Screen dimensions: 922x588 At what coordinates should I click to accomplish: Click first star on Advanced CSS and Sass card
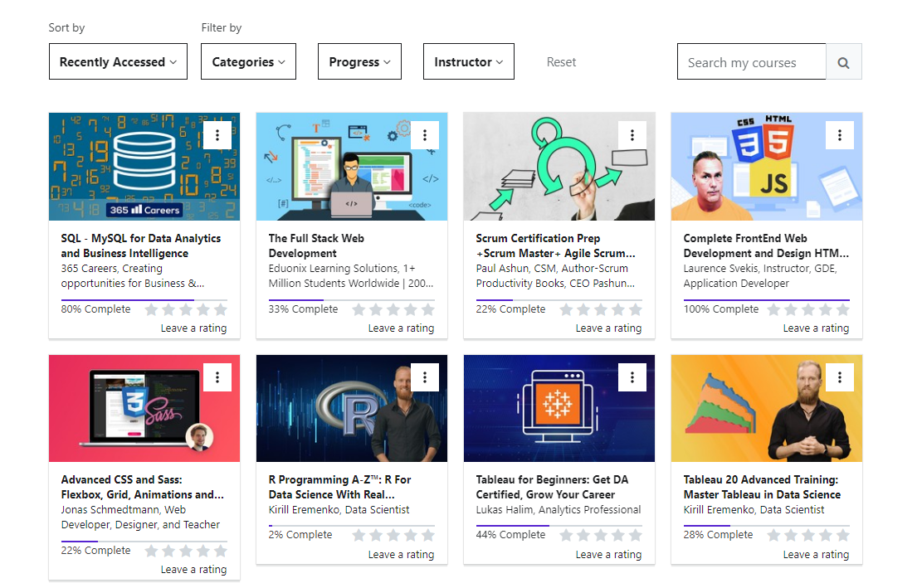[x=151, y=551]
